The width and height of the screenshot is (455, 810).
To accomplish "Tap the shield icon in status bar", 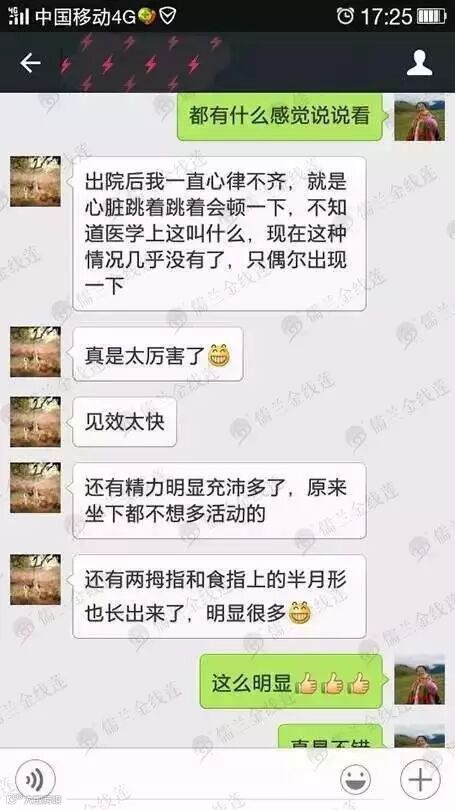I will pos(168,16).
